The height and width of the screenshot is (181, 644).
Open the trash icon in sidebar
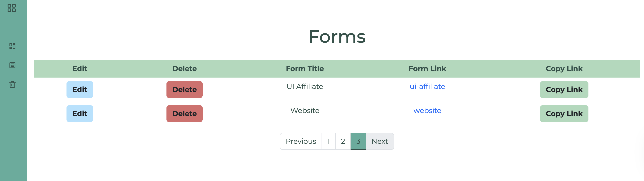pos(12,84)
